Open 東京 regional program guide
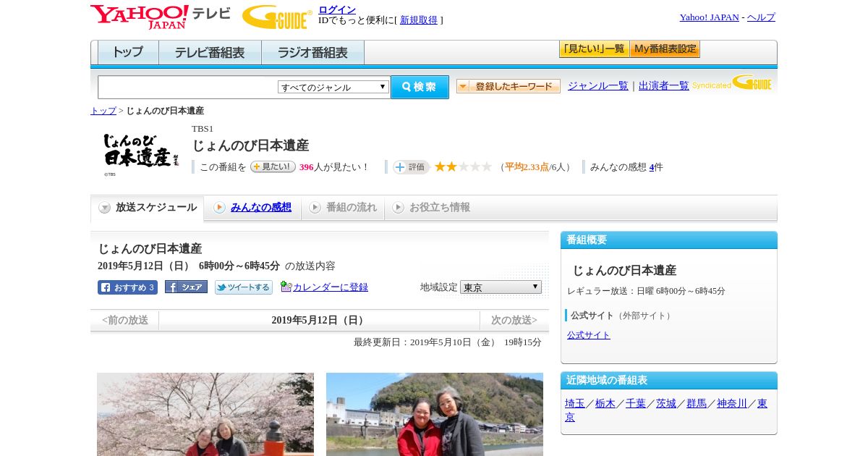The height and width of the screenshot is (456, 868). [x=762, y=404]
